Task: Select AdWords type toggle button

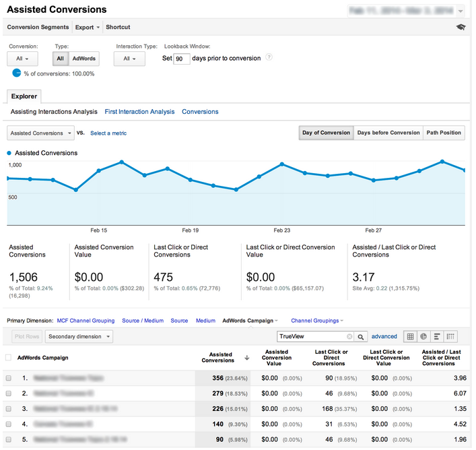Action: tap(84, 59)
